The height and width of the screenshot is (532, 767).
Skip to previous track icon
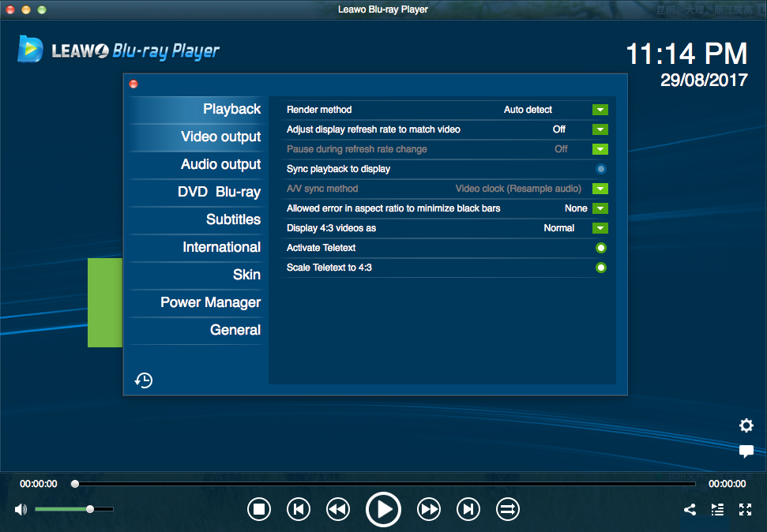tap(298, 509)
